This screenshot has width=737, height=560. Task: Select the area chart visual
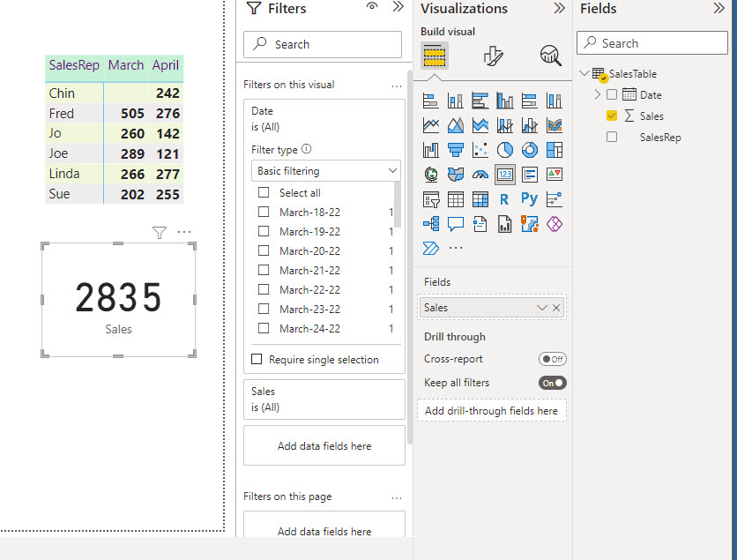click(456, 125)
